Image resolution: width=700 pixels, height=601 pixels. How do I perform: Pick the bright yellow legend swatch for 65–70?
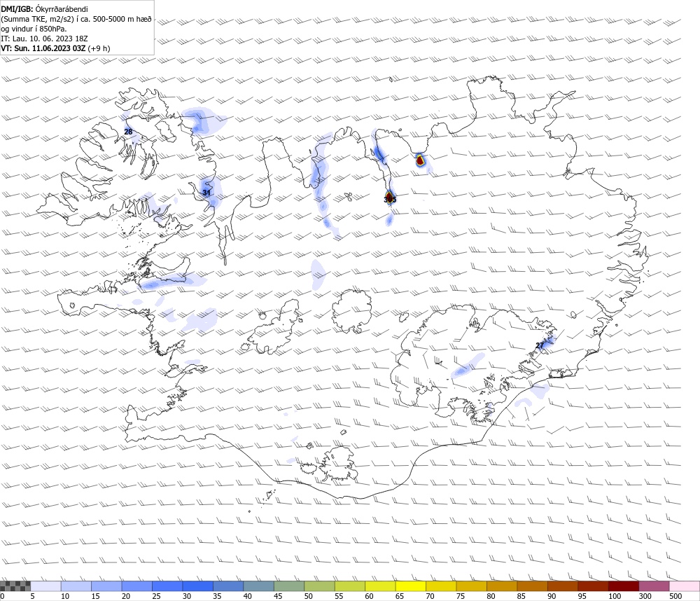tap(411, 586)
